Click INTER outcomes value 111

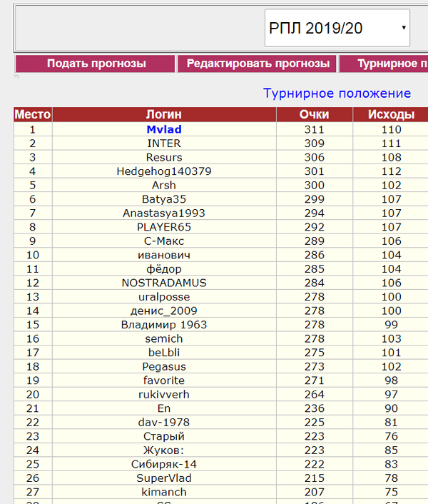(392, 143)
